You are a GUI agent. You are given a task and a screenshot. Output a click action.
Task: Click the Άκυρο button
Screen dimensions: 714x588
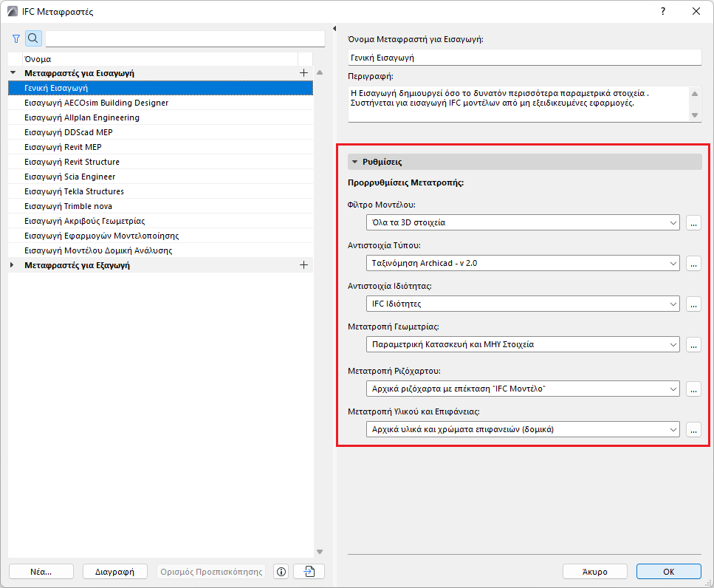click(594, 572)
